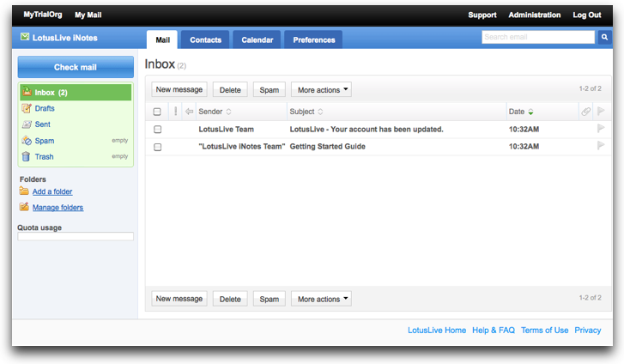The width and height of the screenshot is (624, 364).
Task: Flag the Getting Started Guide message
Action: pos(601,146)
